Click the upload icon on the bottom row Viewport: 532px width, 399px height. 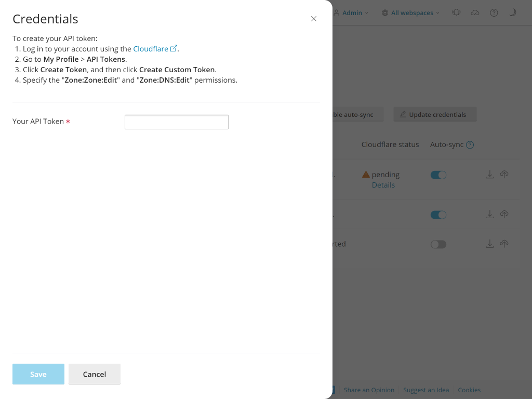(504, 244)
